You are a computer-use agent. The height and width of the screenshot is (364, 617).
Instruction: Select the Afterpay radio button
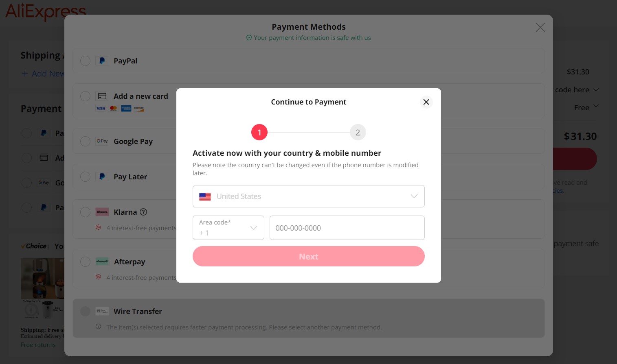click(85, 262)
